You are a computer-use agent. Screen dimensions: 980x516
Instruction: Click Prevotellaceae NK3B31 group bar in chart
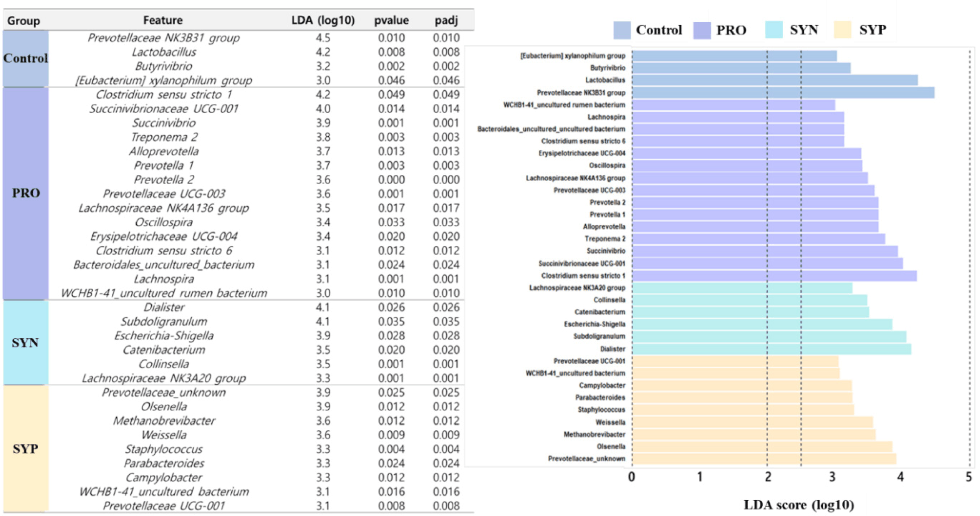coord(783,93)
